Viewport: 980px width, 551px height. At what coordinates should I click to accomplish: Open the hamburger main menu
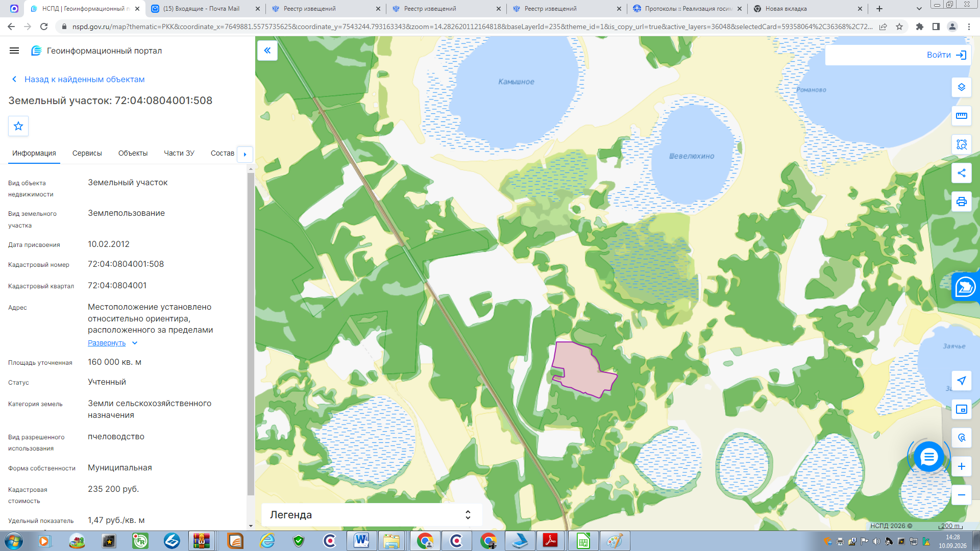pyautogui.click(x=14, y=51)
